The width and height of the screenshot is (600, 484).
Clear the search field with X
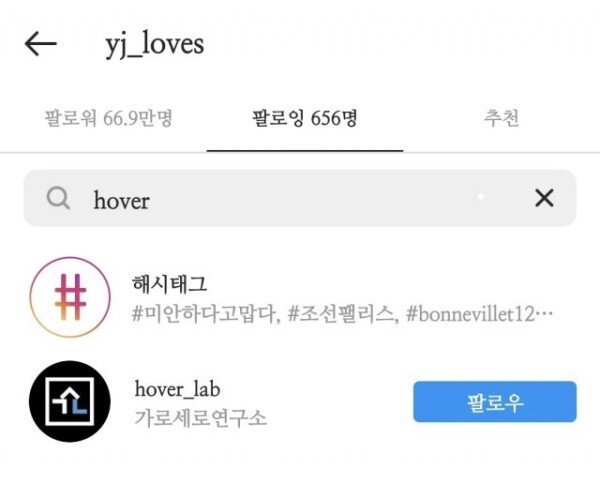click(544, 198)
